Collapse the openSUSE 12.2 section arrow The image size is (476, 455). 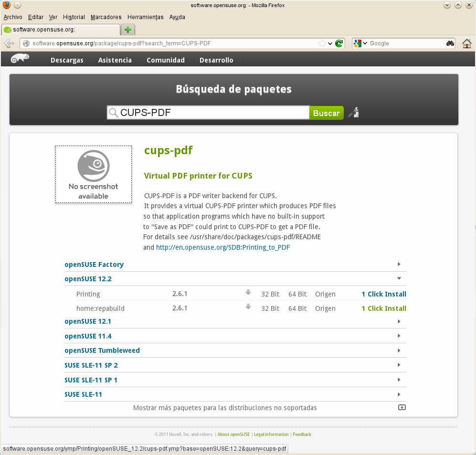coord(399,278)
